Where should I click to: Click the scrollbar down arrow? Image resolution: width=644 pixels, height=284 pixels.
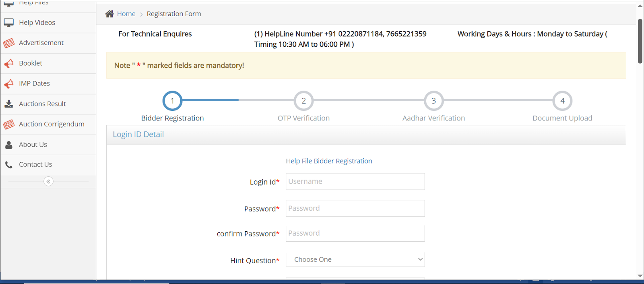pos(640,276)
